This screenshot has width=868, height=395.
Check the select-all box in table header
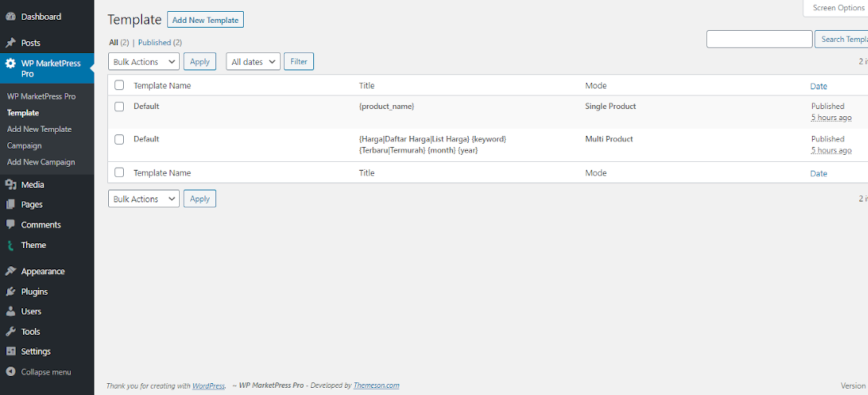coord(119,85)
